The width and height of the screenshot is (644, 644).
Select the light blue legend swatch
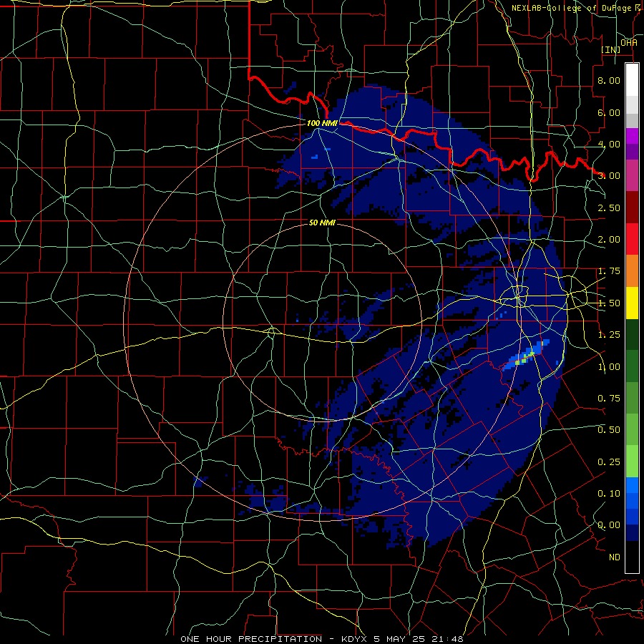[x=632, y=485]
